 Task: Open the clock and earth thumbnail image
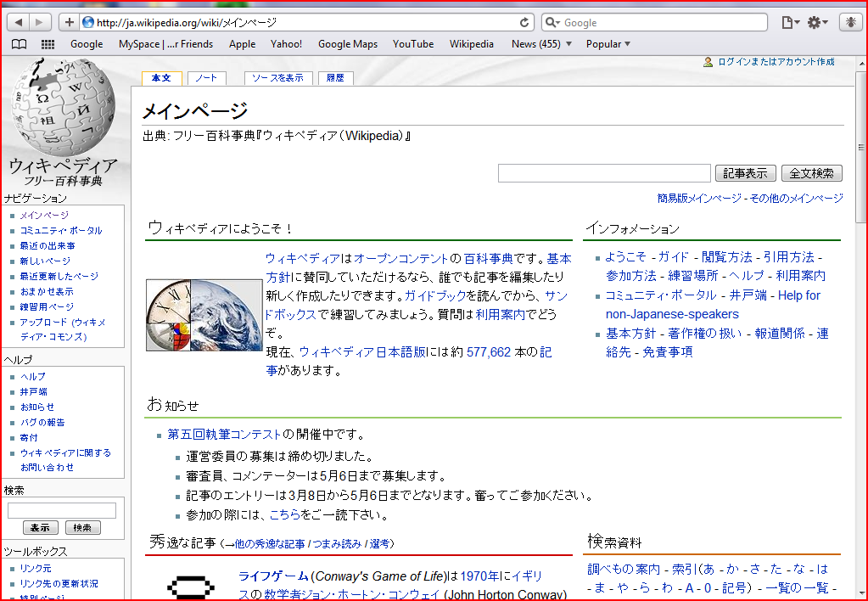coord(204,315)
